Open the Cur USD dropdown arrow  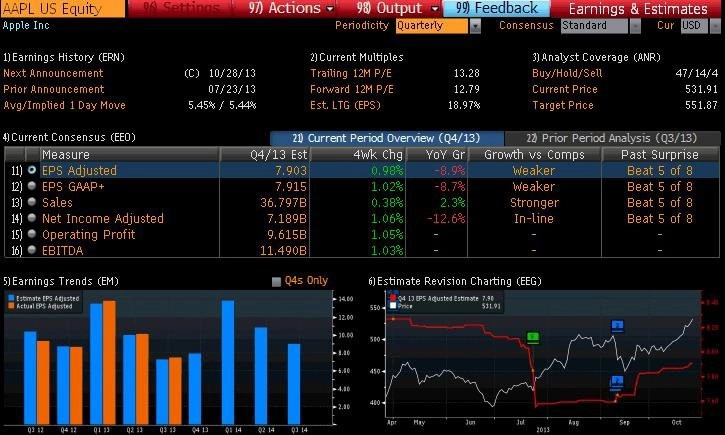tap(715, 26)
